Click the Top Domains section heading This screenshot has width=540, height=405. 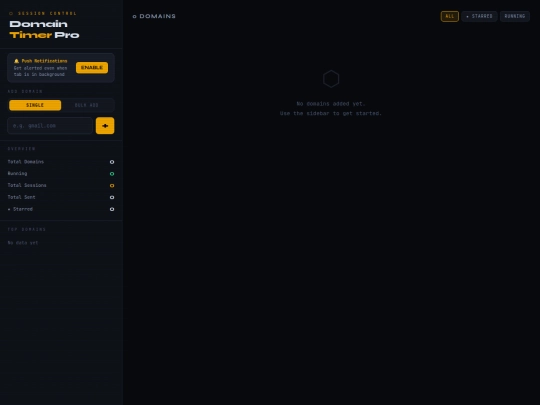[27, 229]
